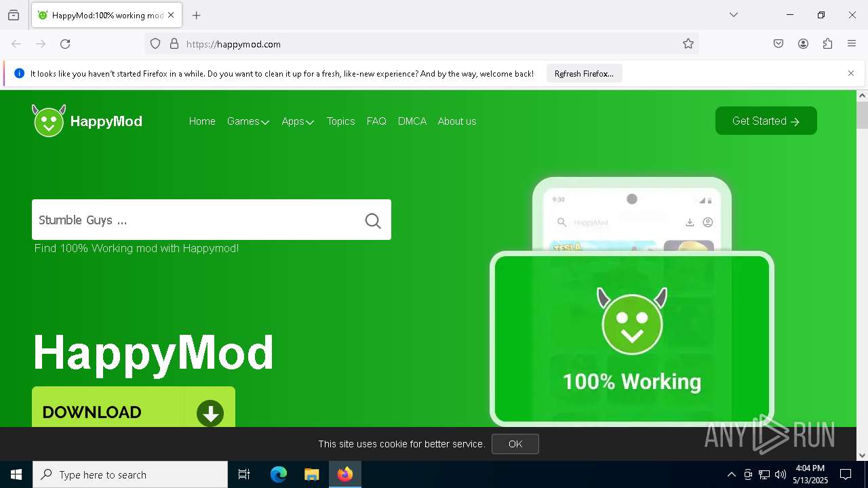The width and height of the screenshot is (868, 488).
Task: Bookmark this page with star icon
Action: pos(688,44)
